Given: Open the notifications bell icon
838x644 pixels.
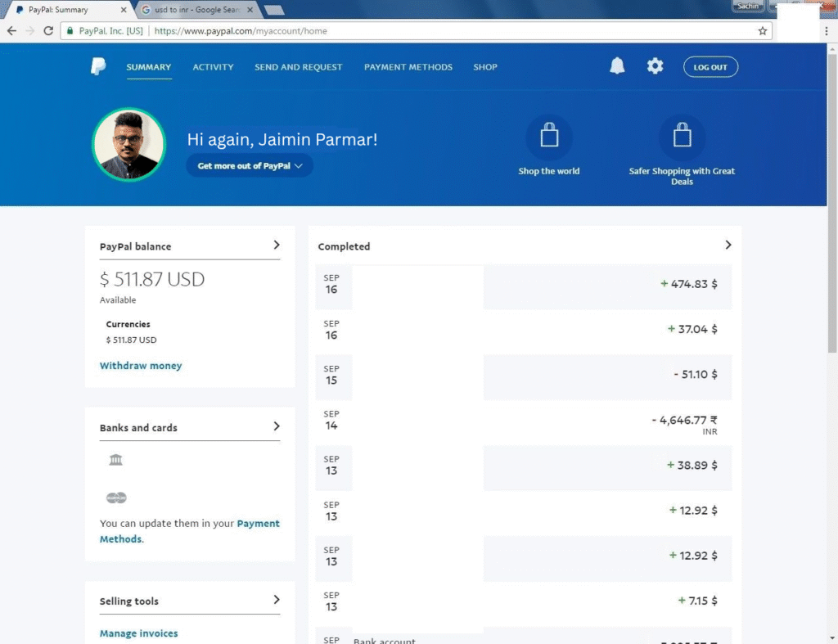Looking at the screenshot, I should (x=617, y=67).
